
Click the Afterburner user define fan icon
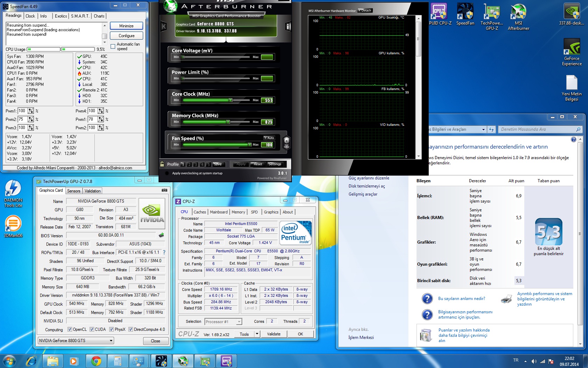click(286, 142)
